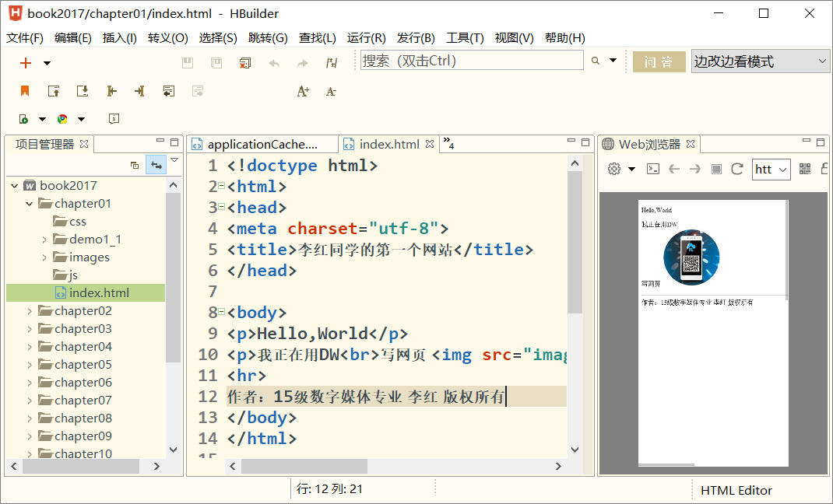
Task: Click the 问答 button
Action: click(x=659, y=62)
